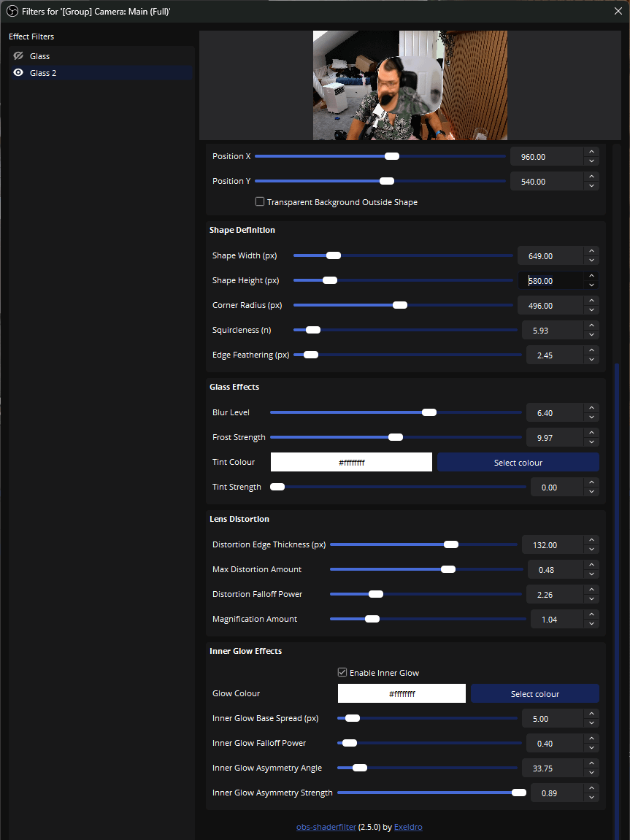Click the Position Y slider handle
Image resolution: width=630 pixels, height=840 pixels.
387,181
